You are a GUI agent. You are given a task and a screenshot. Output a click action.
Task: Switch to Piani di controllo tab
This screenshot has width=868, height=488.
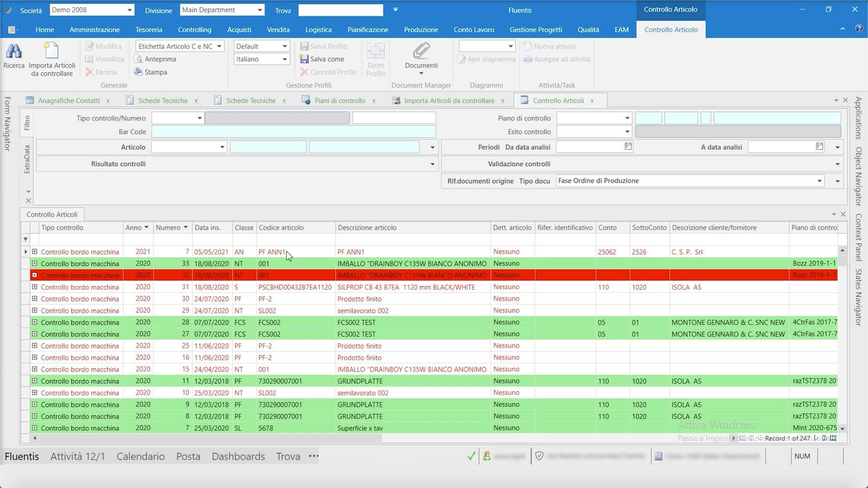[340, 100]
